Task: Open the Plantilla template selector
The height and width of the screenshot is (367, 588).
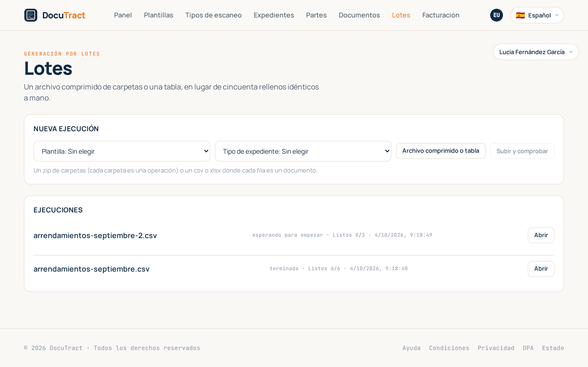Action: pos(122,151)
